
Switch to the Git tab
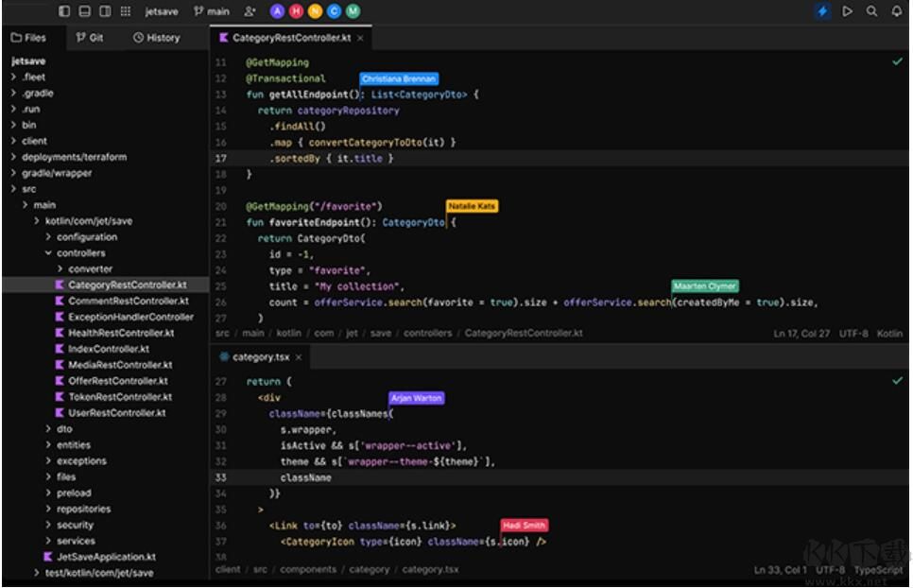[x=90, y=38]
